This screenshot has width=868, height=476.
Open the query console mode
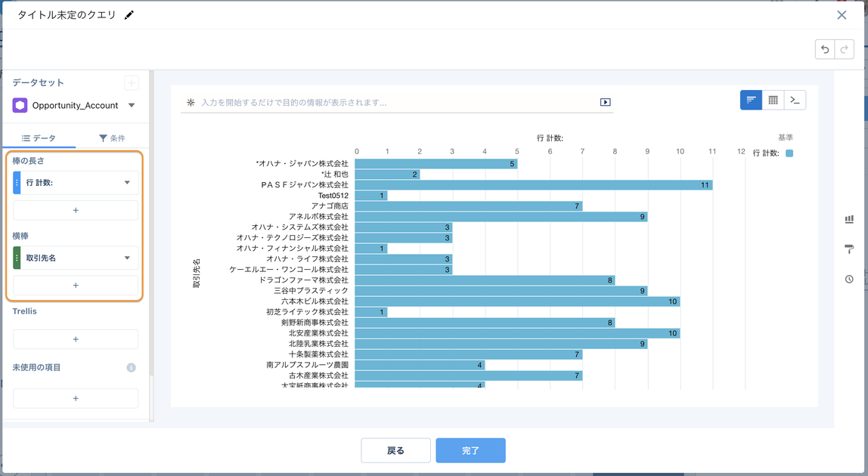pyautogui.click(x=795, y=99)
